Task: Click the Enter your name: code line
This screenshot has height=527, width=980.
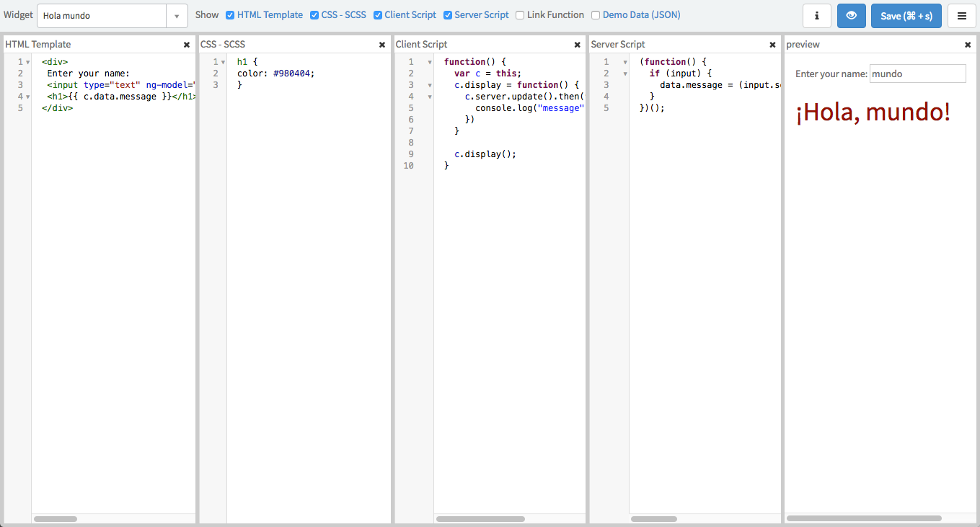Action: tap(88, 74)
